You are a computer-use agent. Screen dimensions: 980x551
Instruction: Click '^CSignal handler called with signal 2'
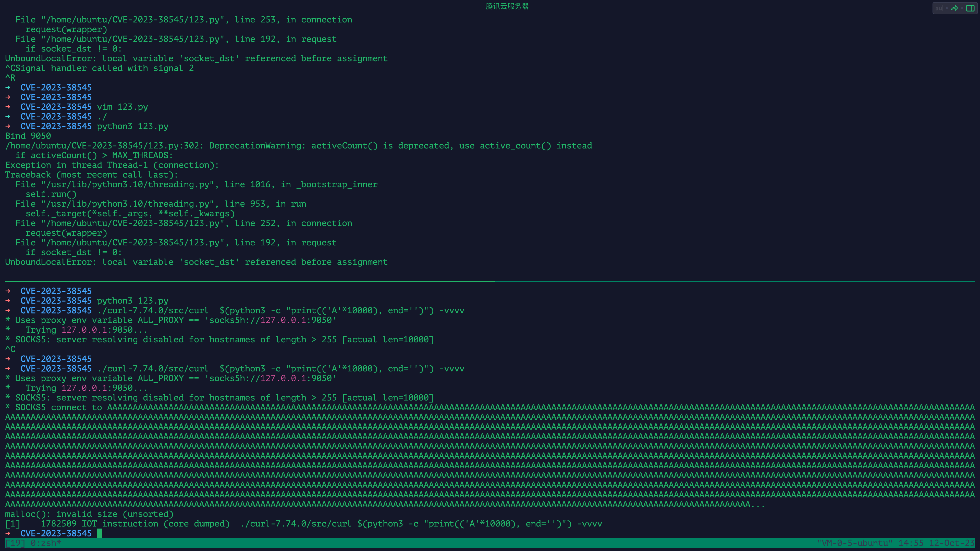pyautogui.click(x=99, y=68)
